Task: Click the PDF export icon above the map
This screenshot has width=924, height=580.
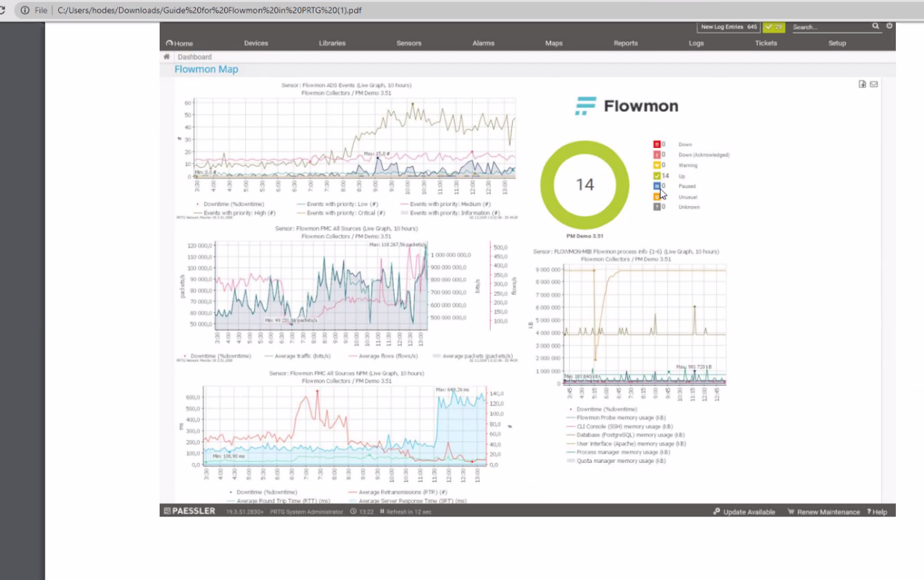Action: (x=862, y=84)
